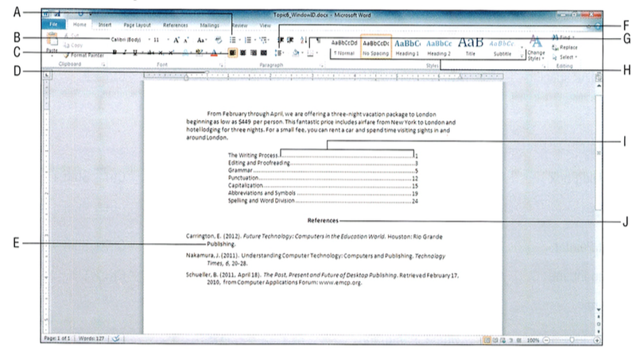Open the Change Styles dropdown
Image resolution: width=644 pixels, height=363 pixels.
point(536,48)
